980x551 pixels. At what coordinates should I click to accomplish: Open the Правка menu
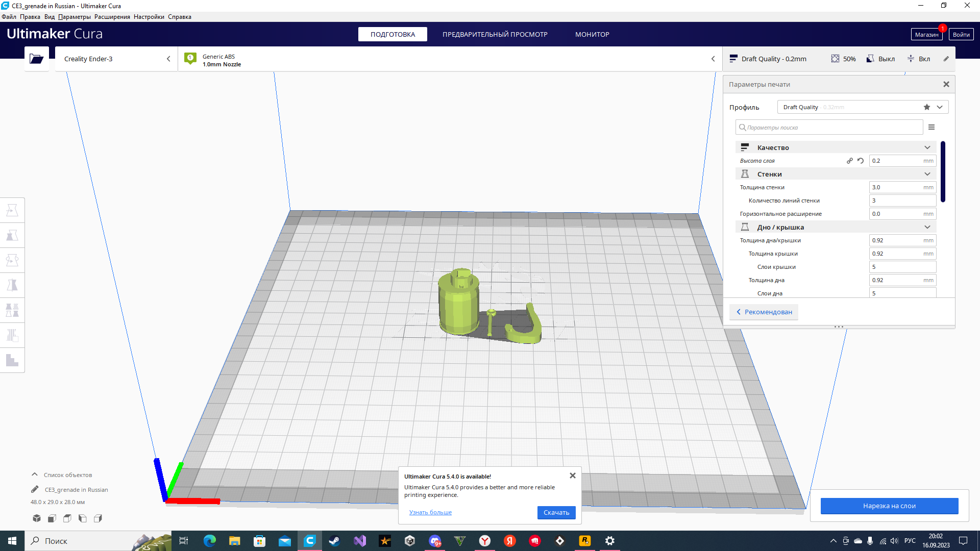[30, 17]
